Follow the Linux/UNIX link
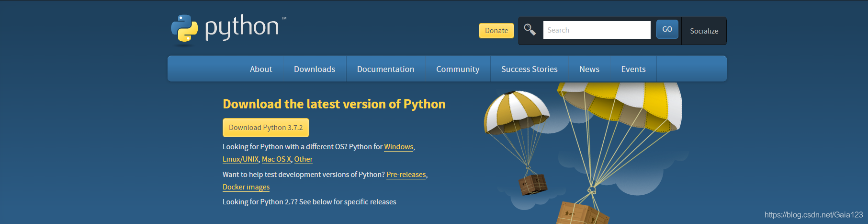Screen dimensions: 868x224 (x=240, y=159)
